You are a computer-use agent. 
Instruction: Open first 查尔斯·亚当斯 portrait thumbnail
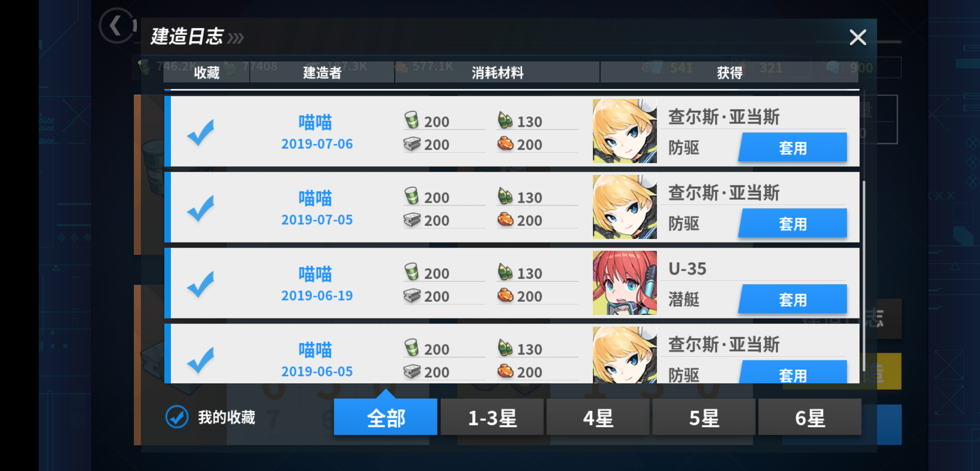pyautogui.click(x=625, y=131)
